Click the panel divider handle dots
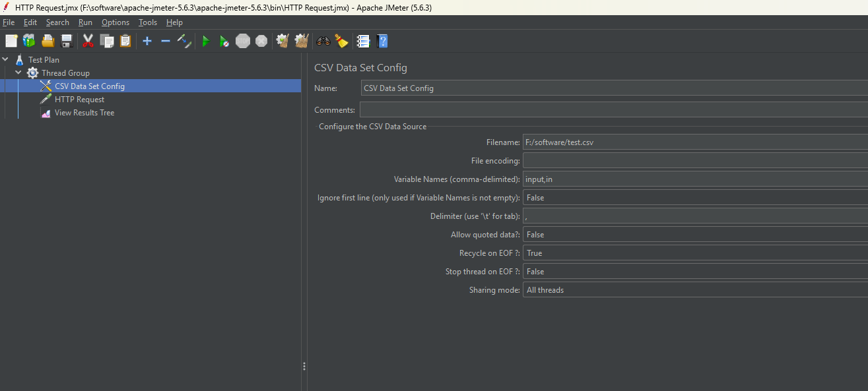Image resolution: width=868 pixels, height=391 pixels. [x=304, y=366]
